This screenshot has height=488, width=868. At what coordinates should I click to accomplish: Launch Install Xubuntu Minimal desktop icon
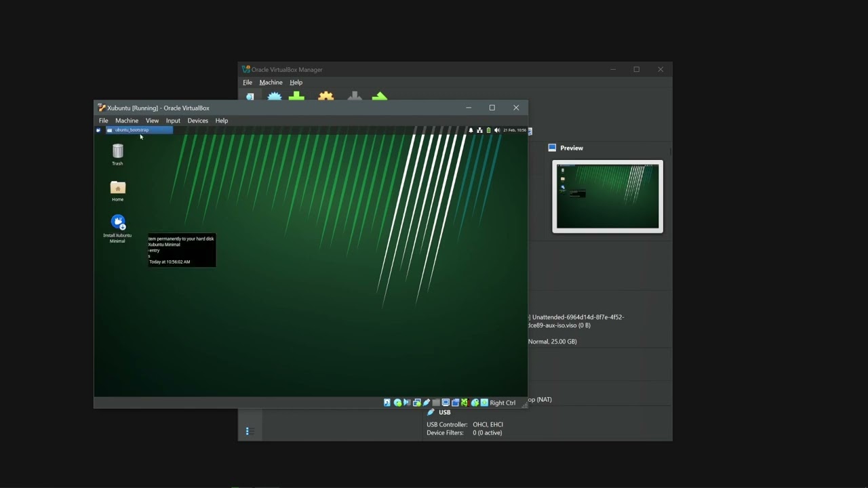[x=117, y=229]
